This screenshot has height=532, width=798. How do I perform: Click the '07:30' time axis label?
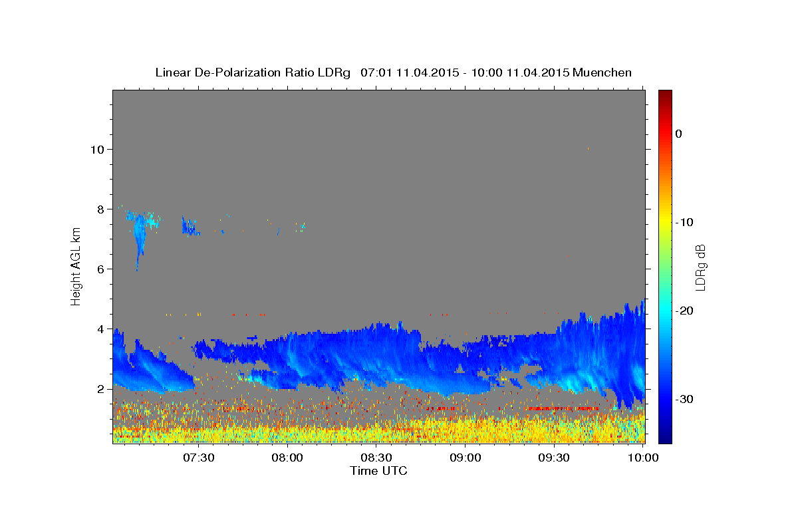click(x=198, y=458)
